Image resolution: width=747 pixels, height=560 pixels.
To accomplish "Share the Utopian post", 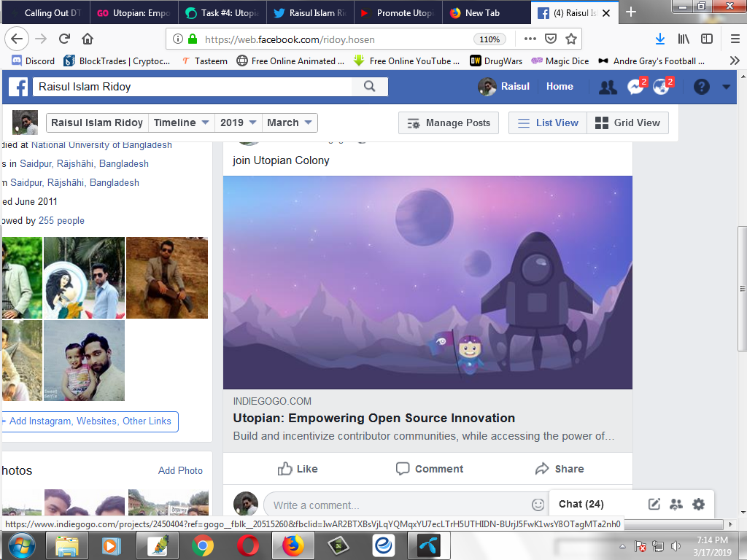I will click(560, 469).
